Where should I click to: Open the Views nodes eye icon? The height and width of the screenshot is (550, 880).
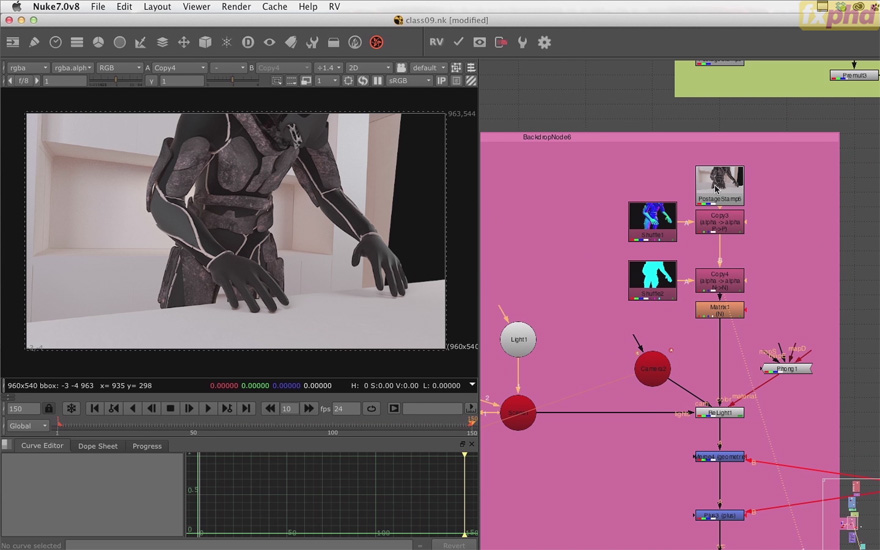tap(269, 42)
